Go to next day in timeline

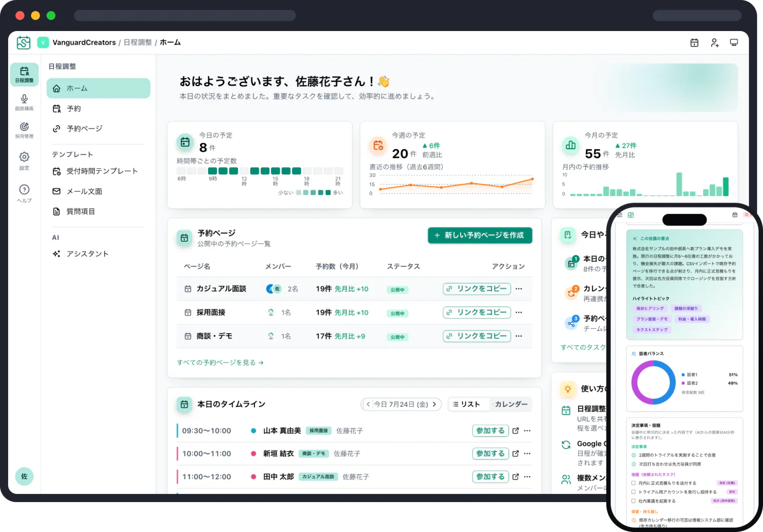tap(434, 404)
